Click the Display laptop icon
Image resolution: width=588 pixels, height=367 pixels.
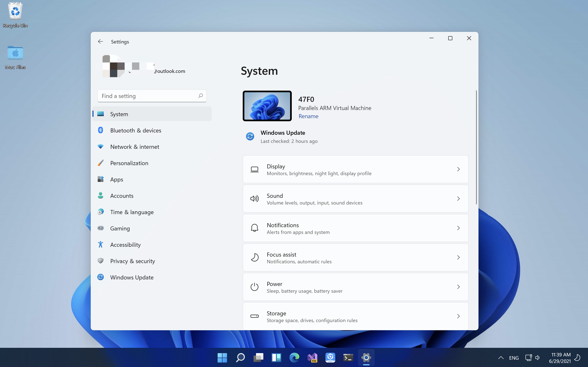[254, 169]
